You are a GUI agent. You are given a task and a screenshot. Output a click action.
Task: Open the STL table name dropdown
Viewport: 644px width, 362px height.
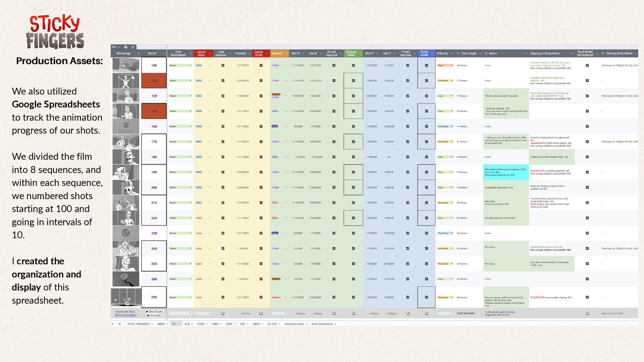[119, 47]
